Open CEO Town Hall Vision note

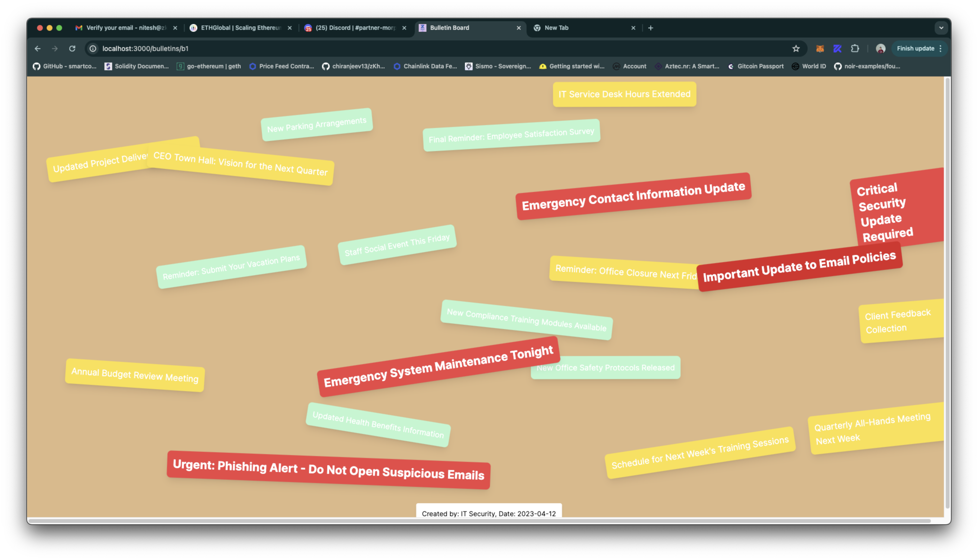pos(240,165)
